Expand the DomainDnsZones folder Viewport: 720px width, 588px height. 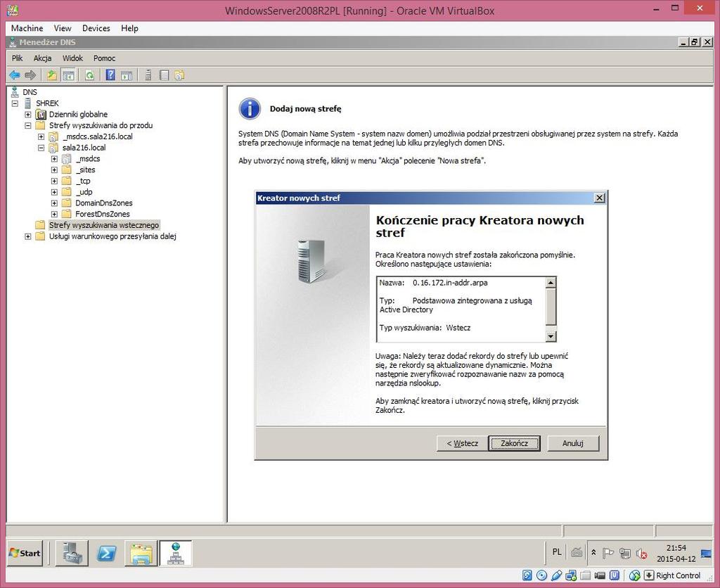(54, 203)
